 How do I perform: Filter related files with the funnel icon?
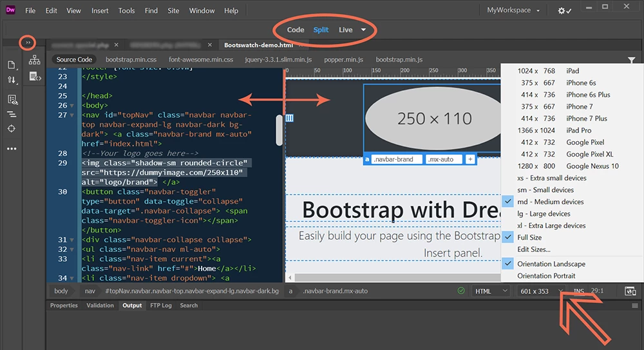pos(631,61)
